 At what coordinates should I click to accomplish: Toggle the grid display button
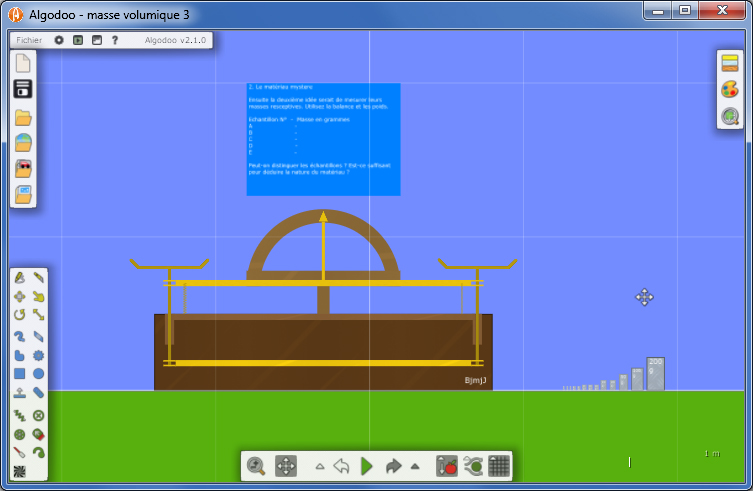click(499, 466)
